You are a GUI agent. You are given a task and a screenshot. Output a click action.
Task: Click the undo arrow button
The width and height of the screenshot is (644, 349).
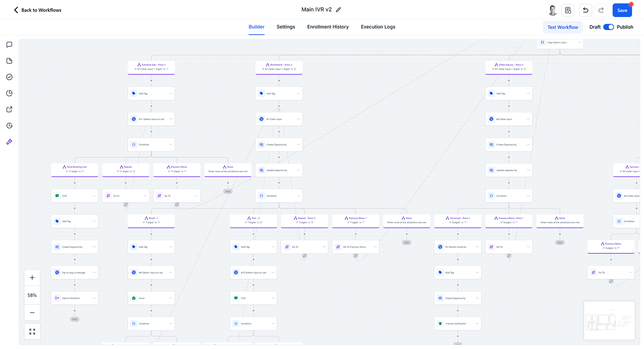pyautogui.click(x=585, y=10)
